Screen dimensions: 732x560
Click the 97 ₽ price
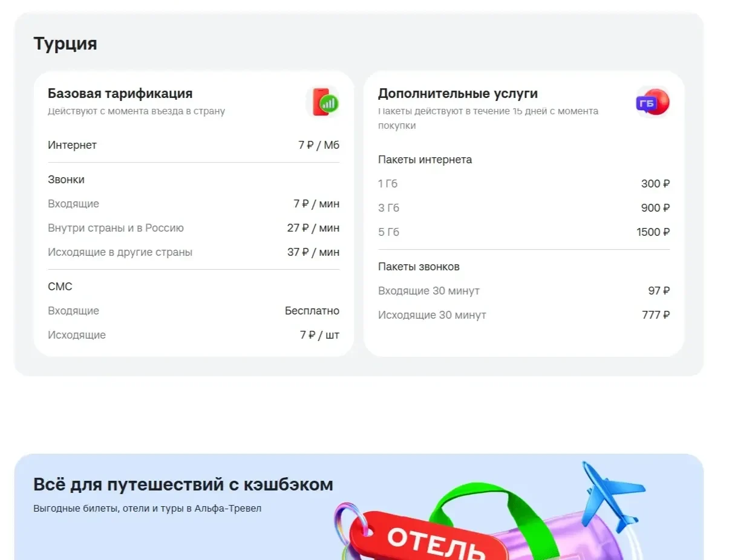point(659,291)
